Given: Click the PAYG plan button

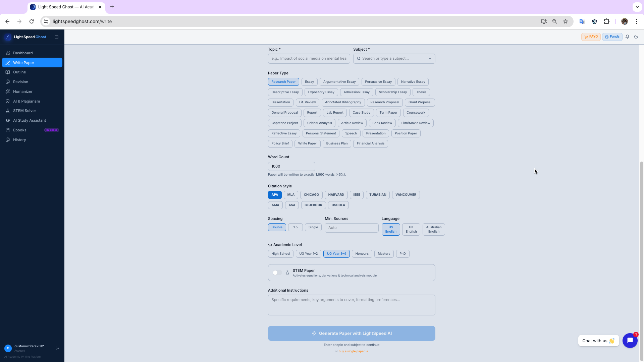Looking at the screenshot, I should 591,37.
